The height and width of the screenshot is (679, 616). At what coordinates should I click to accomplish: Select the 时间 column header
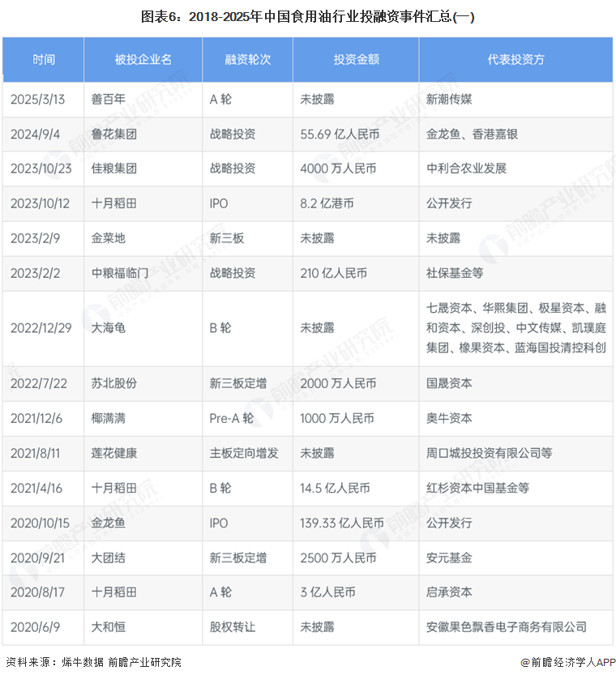44,59
